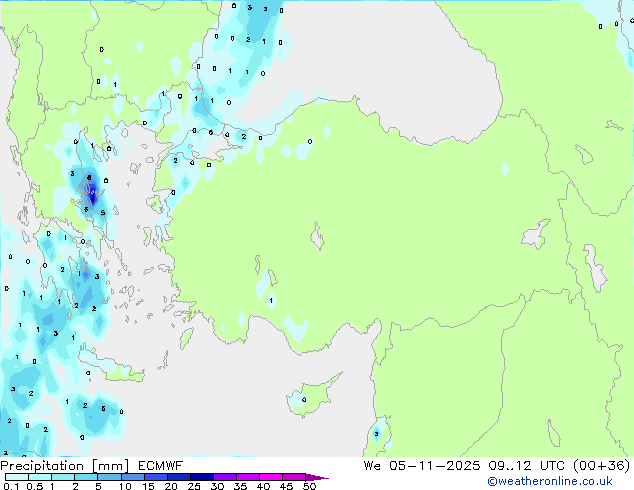Click the "50" legend value label
The height and width of the screenshot is (490, 634).
pyautogui.click(x=310, y=486)
